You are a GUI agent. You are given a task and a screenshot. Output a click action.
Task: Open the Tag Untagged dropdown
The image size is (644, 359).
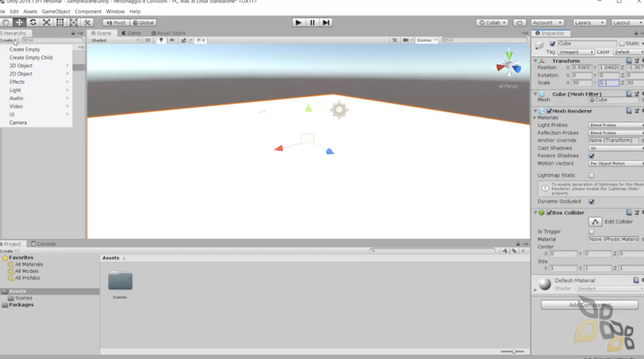576,52
